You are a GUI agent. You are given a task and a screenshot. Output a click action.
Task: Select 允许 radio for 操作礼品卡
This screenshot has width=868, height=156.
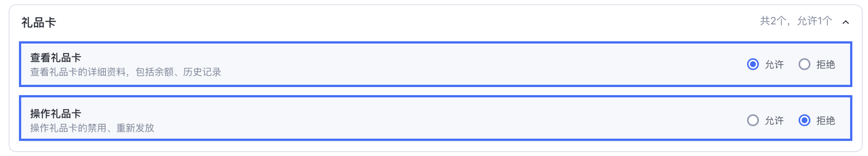[753, 120]
